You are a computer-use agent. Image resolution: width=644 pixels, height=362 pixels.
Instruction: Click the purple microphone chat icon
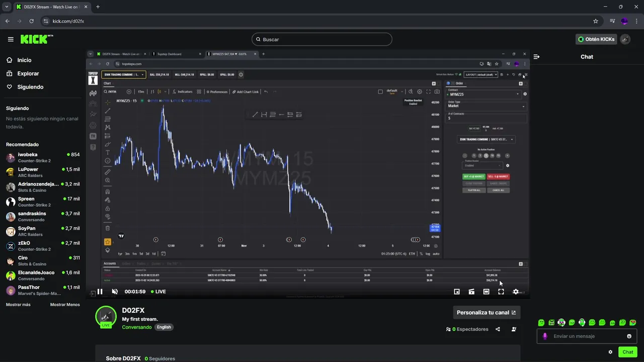click(545, 336)
